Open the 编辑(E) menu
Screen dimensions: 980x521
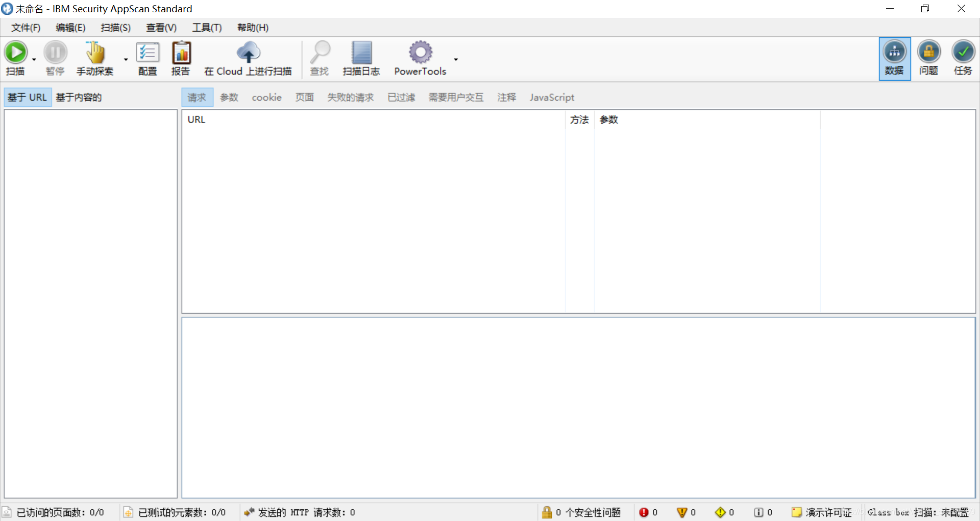(70, 28)
